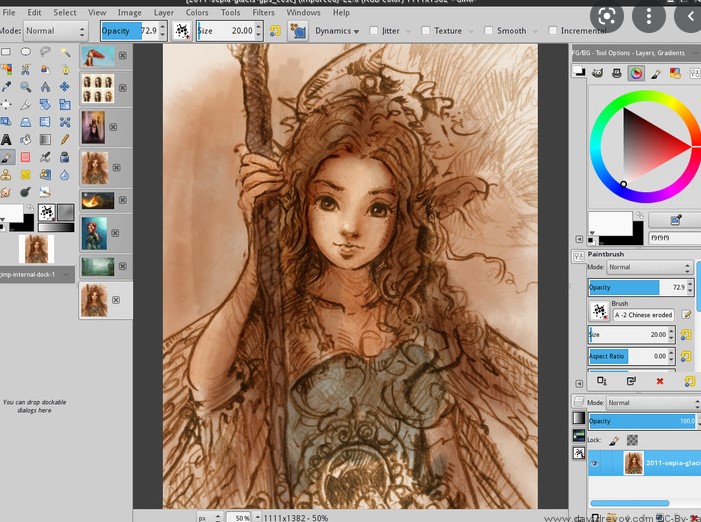This screenshot has width=701, height=522.
Task: Select the Pencil tool
Action: (65, 139)
